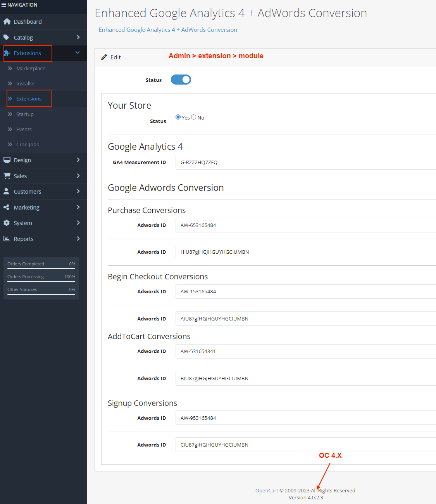Screen dimensions: 436x504
Task: Expand the Catalog menu chevron
Action: [78, 37]
